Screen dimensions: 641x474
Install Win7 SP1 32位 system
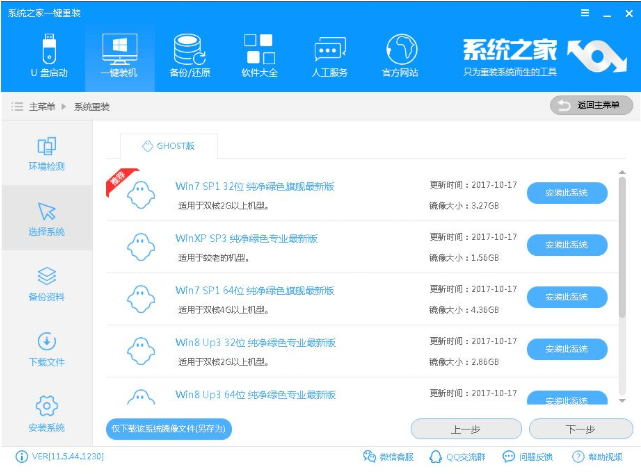click(x=566, y=192)
